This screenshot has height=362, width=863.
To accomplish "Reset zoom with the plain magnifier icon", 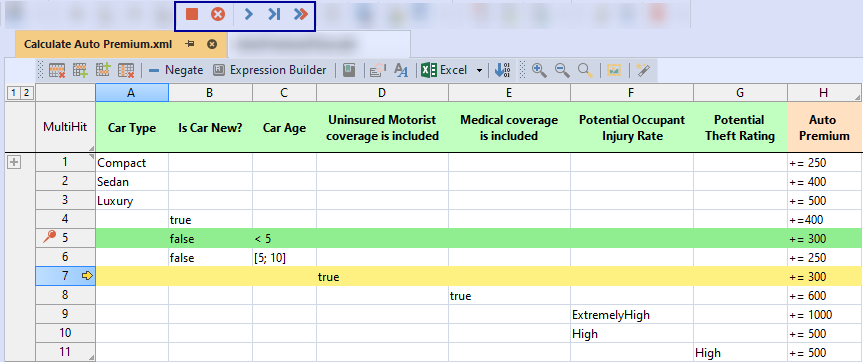I will pos(585,70).
